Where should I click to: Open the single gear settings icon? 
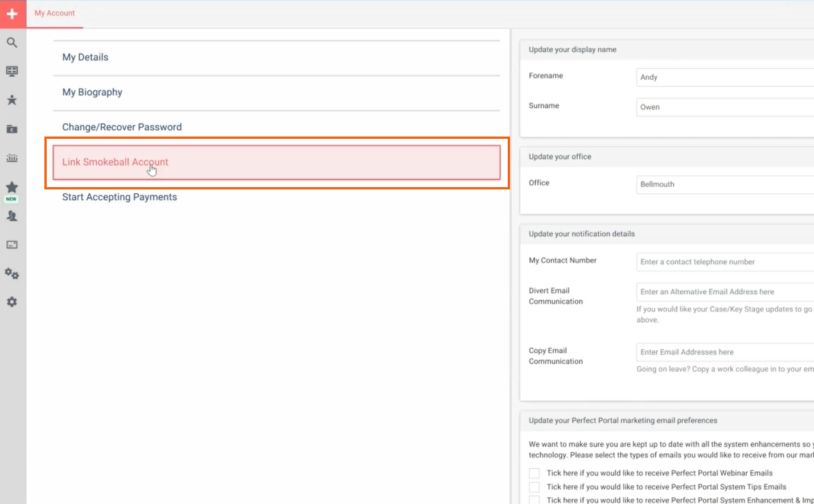[x=12, y=302]
